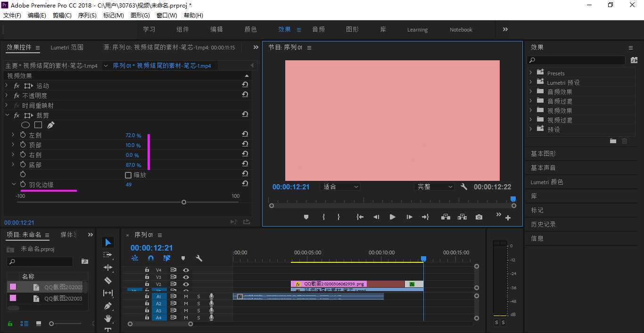The height and width of the screenshot is (333, 644).
Task: Open the 历史记录 panel
Action: pos(543,224)
